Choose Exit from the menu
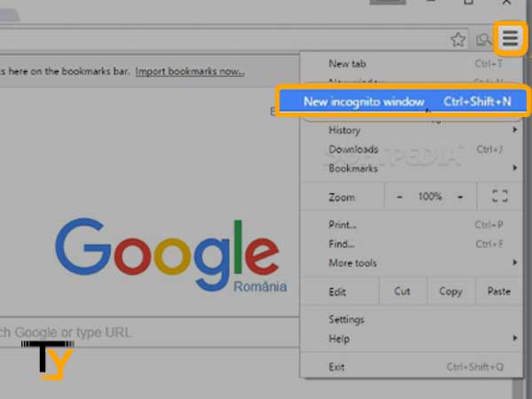The height and width of the screenshot is (399, 532). click(x=411, y=367)
